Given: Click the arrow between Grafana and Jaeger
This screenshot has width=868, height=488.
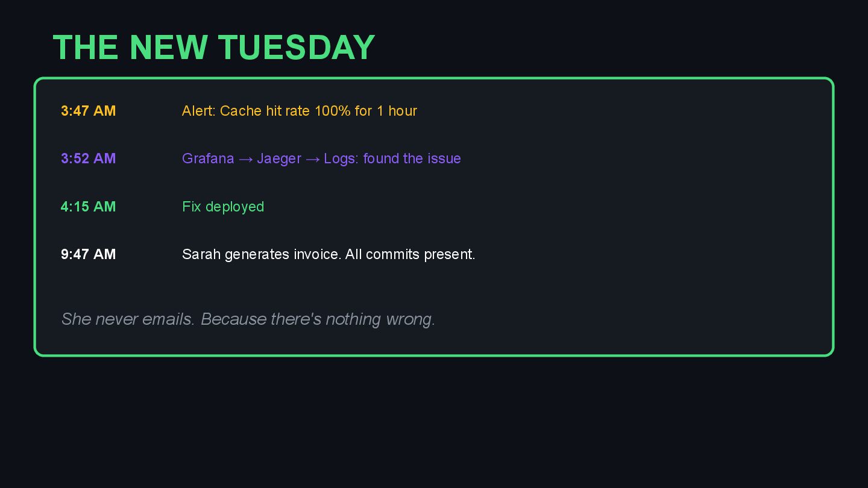Looking at the screenshot, I should click(x=245, y=159).
